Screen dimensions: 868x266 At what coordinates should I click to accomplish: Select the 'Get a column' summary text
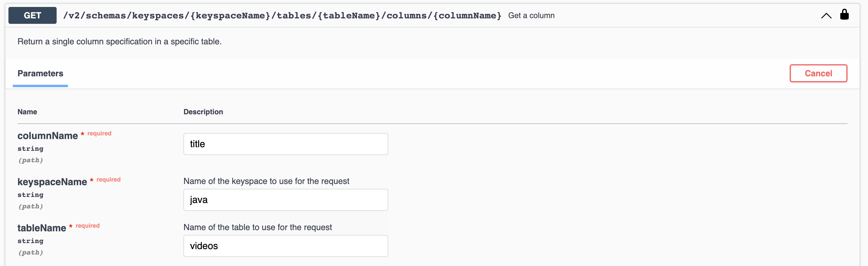[x=531, y=15]
